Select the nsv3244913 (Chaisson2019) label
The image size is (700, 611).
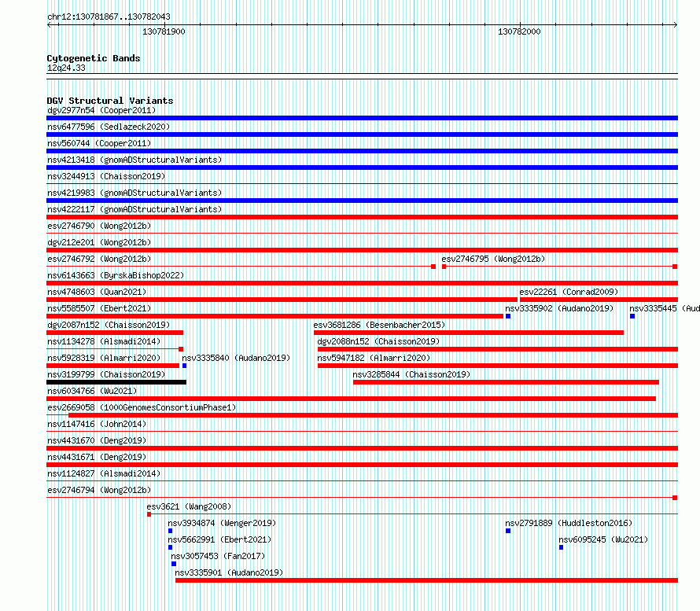pos(106,176)
